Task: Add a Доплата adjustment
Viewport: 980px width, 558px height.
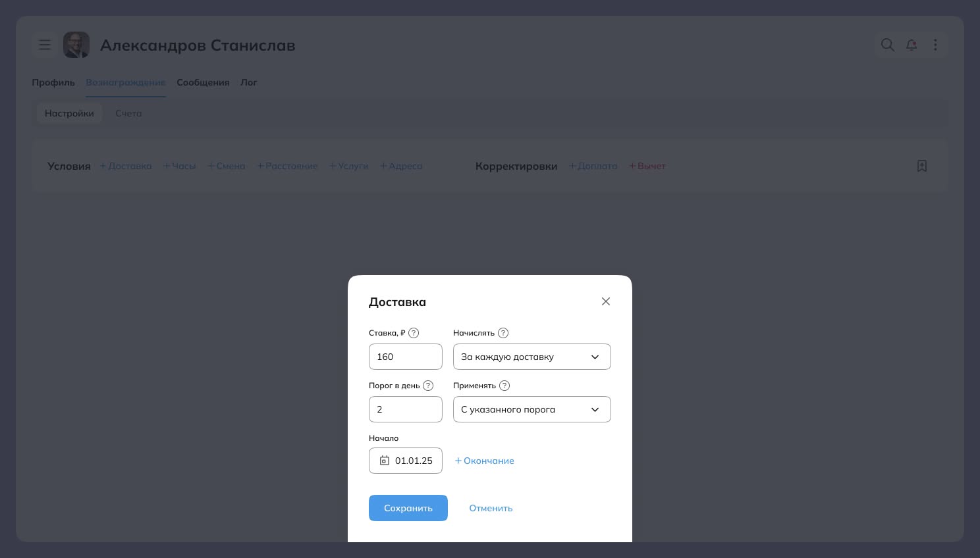Action: pyautogui.click(x=593, y=166)
